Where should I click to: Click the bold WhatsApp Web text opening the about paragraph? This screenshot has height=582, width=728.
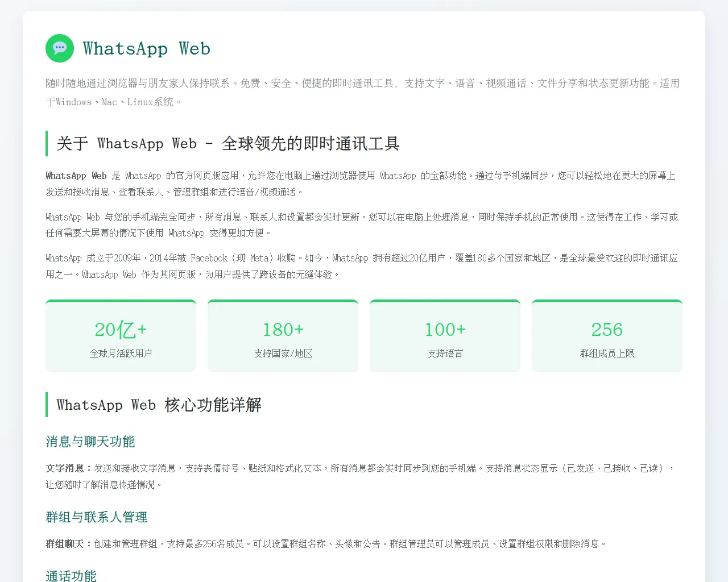tap(76, 176)
